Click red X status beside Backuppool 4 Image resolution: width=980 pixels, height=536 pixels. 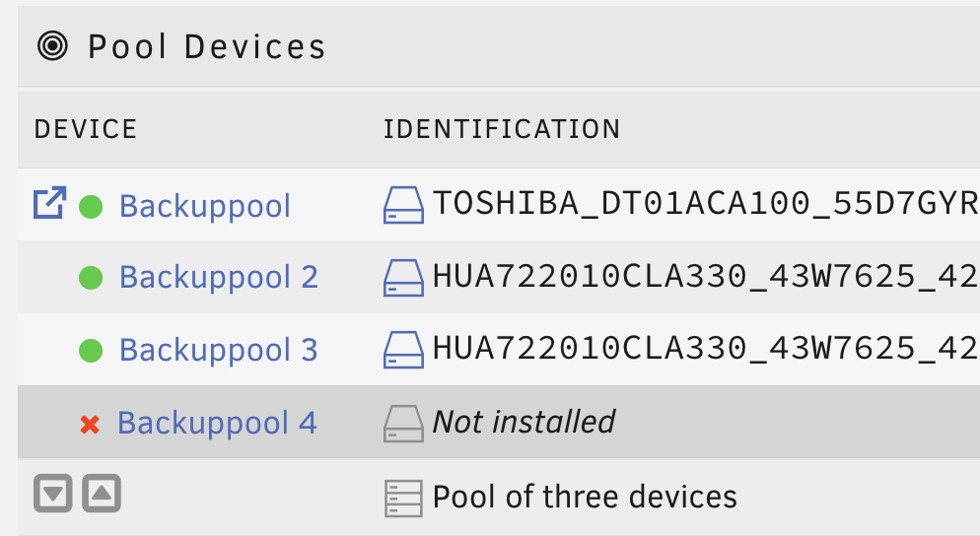(x=90, y=425)
